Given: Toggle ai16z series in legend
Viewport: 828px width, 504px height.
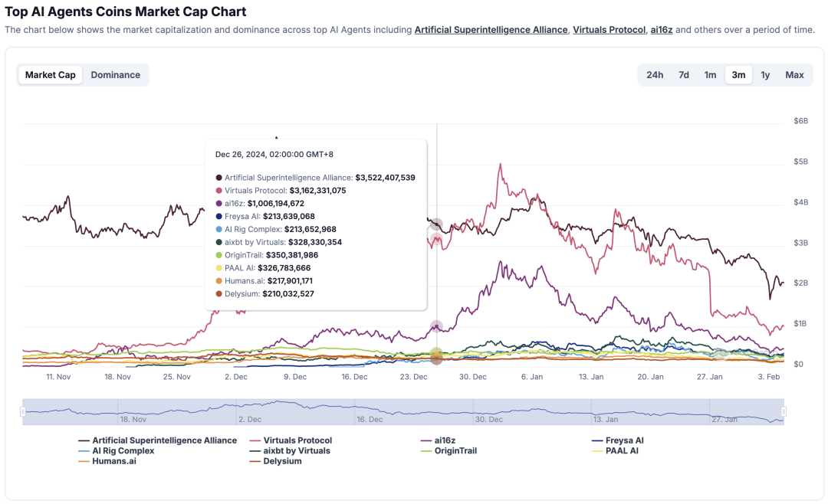Looking at the screenshot, I should (x=445, y=440).
